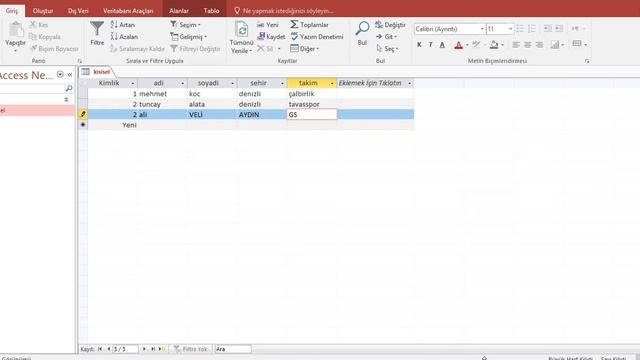Viewport: 640px width, 360px height.
Task: Apply the background fill color bucket
Action: pos(494,45)
